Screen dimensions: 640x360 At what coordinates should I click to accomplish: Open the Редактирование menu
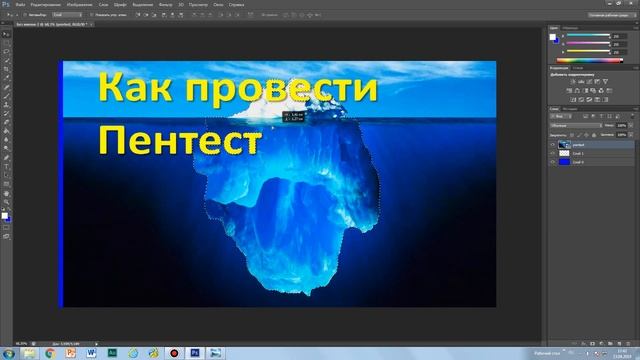click(46, 5)
